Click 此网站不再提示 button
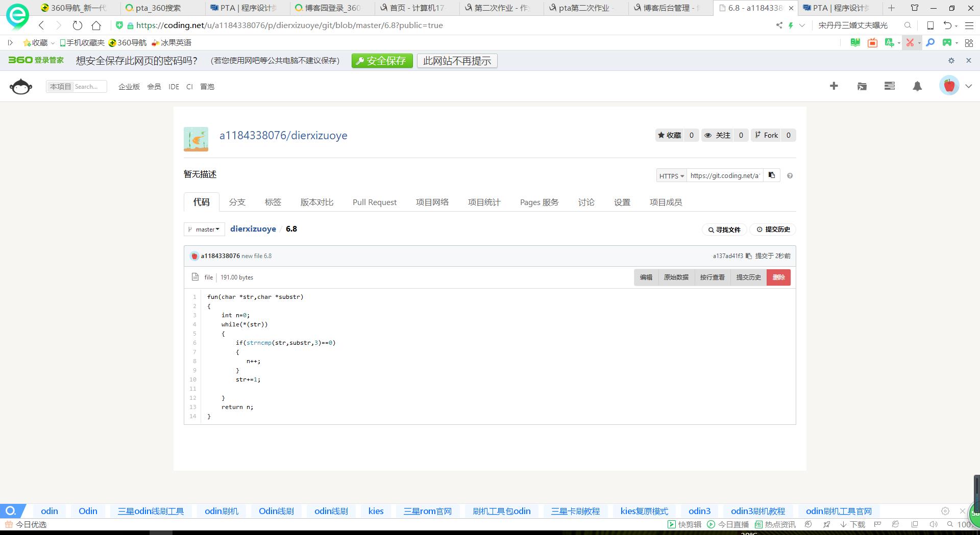Viewport: 980px width, 535px height. (x=457, y=61)
